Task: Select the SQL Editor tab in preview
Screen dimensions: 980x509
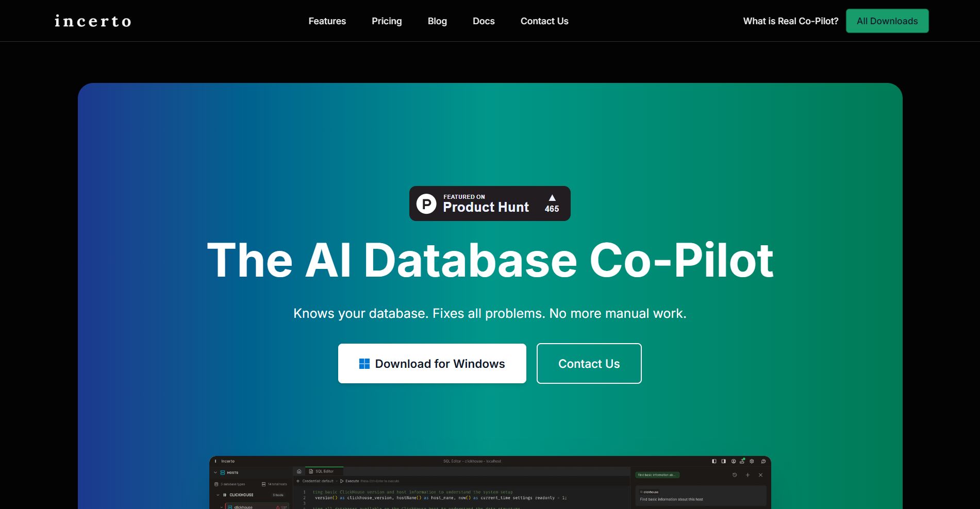Action: (x=324, y=471)
